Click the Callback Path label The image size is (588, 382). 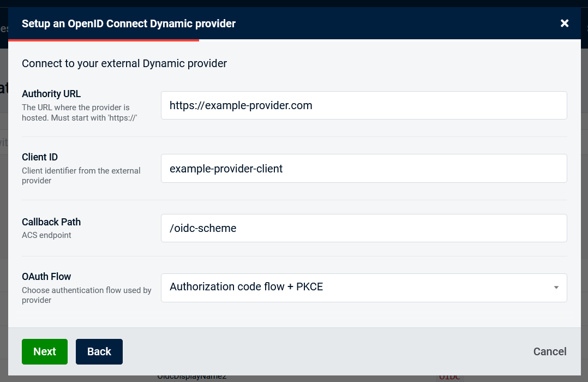point(51,222)
